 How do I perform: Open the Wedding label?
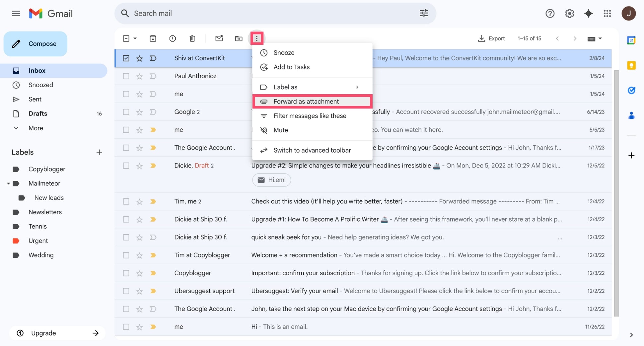tap(41, 255)
